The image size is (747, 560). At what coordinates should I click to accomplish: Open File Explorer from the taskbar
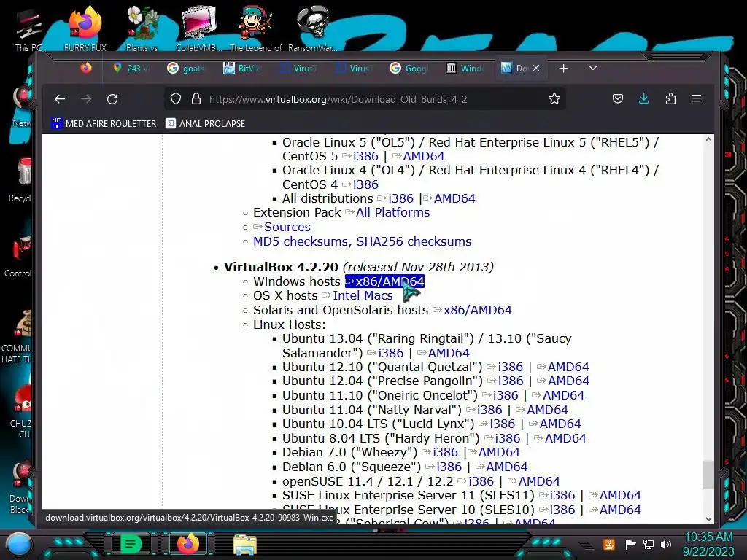pyautogui.click(x=245, y=545)
